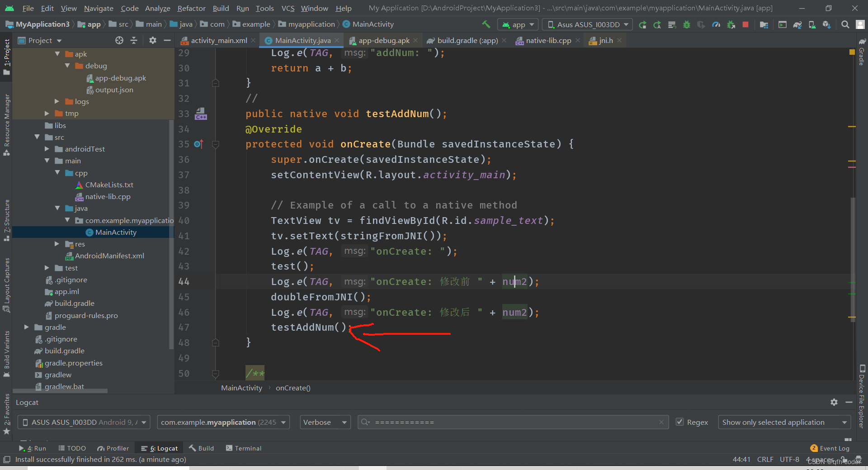Switch to the activity_main.xml tab
868x470 pixels.
click(219, 40)
